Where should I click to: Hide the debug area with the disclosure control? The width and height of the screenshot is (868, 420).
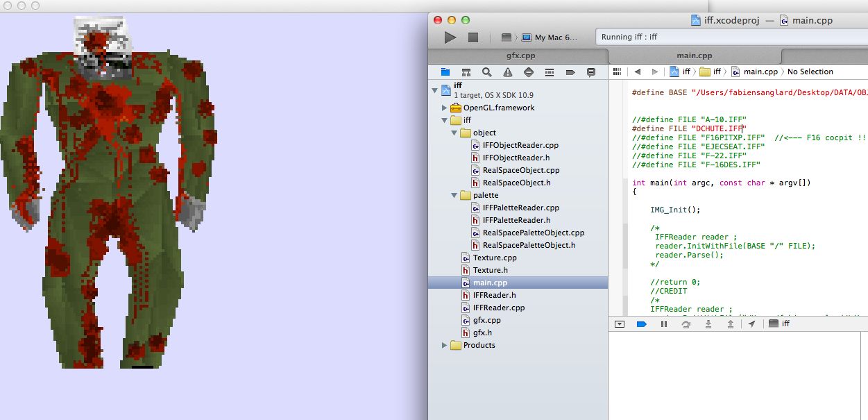pos(618,324)
